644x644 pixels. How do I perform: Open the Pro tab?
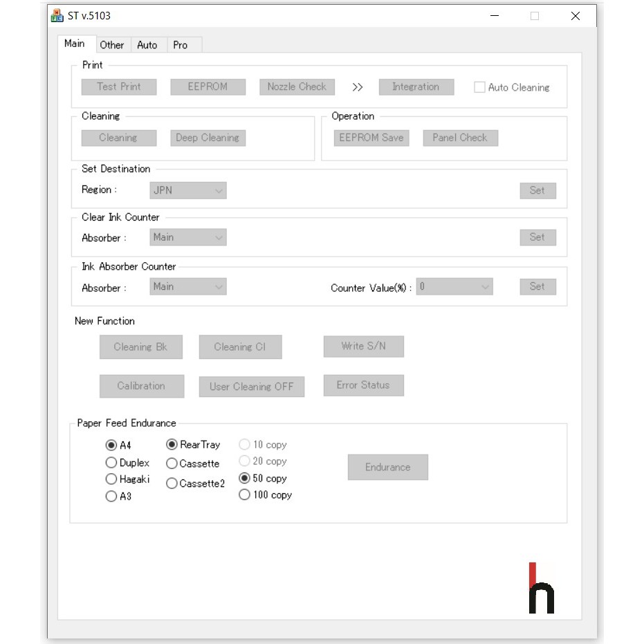tap(180, 45)
